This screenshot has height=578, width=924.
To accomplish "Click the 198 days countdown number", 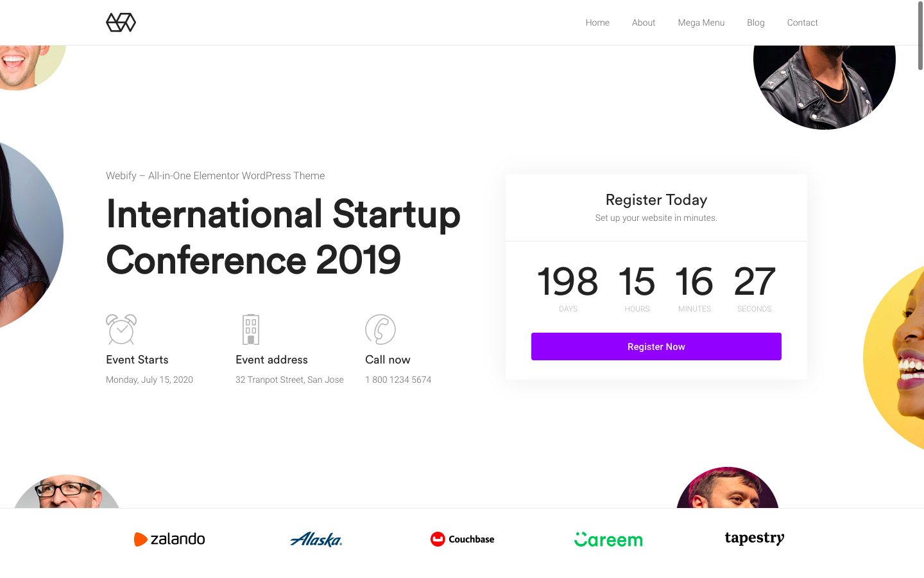I will pos(568,282).
